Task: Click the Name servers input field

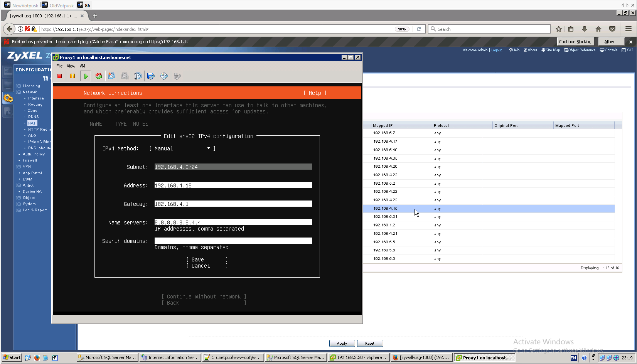Action: 233,222
